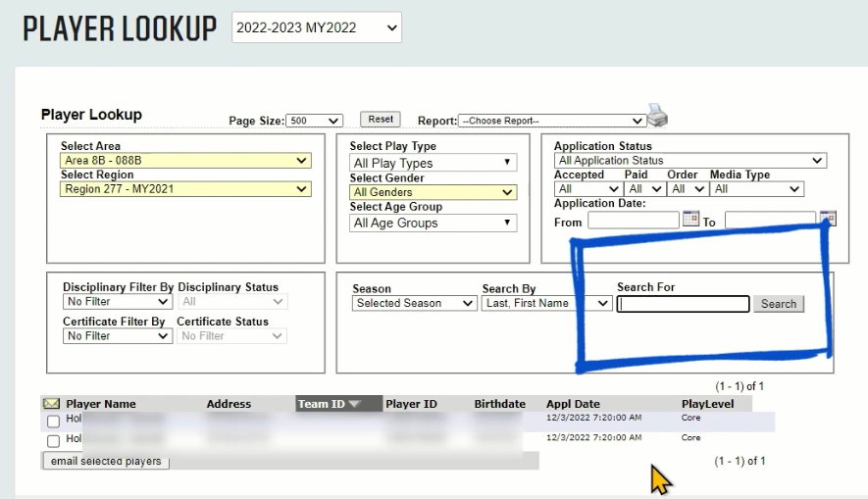The image size is (868, 499).
Task: Change the Page Size dropdown
Action: pyautogui.click(x=314, y=121)
